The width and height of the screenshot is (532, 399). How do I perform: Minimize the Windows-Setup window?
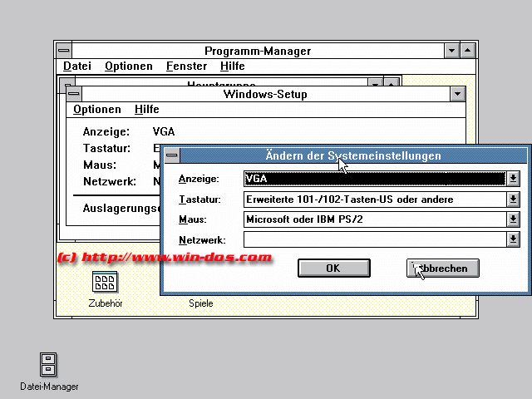[457, 94]
